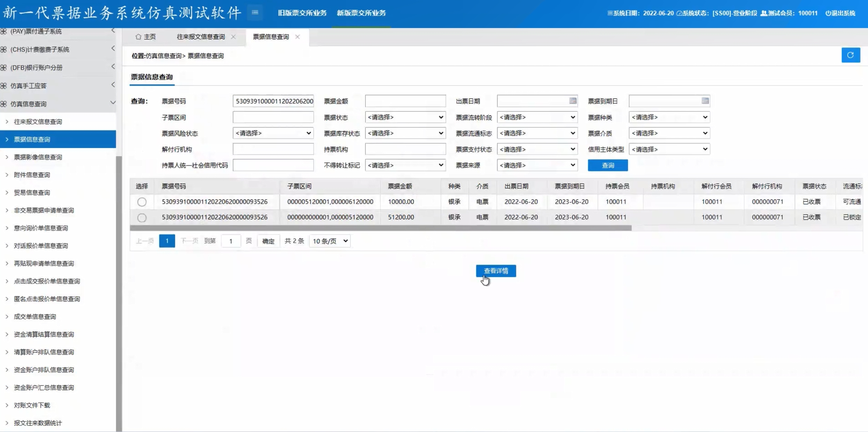Expand the (DFB)银行账户分册 section
868x432 pixels.
tap(113, 67)
